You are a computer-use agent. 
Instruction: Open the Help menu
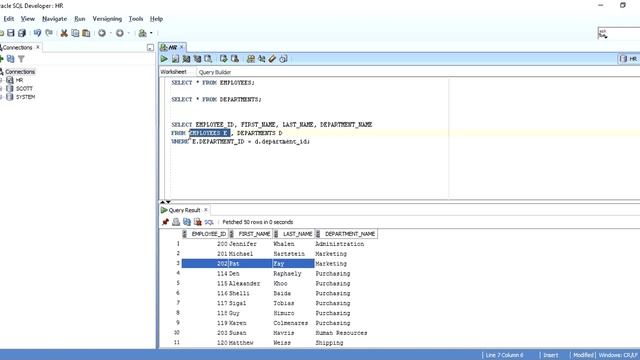(x=156, y=19)
